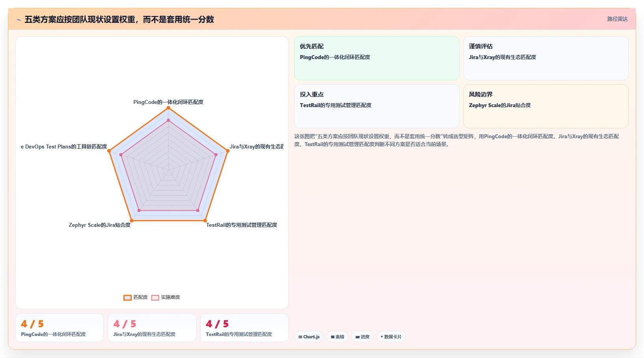Toggle the 实施难度 legend swatch

point(155,298)
